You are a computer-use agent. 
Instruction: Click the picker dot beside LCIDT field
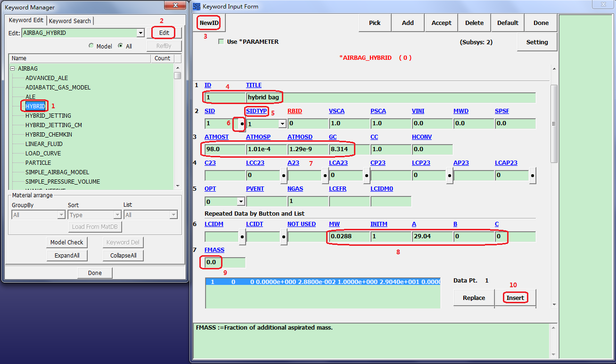coord(283,237)
